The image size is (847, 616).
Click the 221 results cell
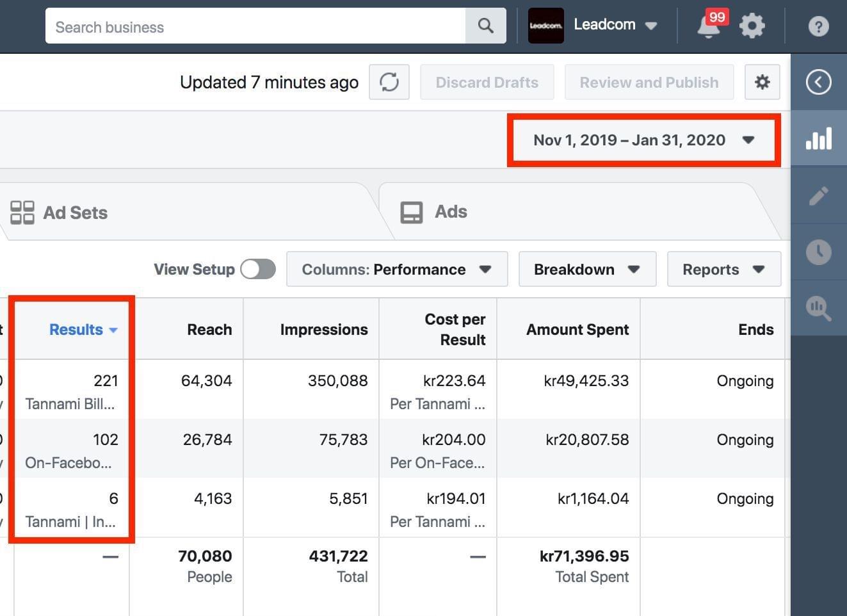click(x=106, y=381)
